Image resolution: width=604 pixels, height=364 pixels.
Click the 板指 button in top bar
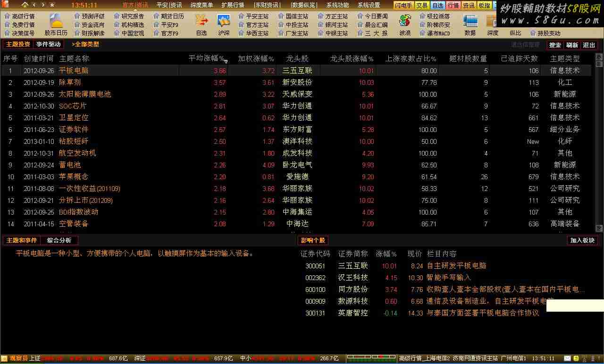[x=484, y=5]
